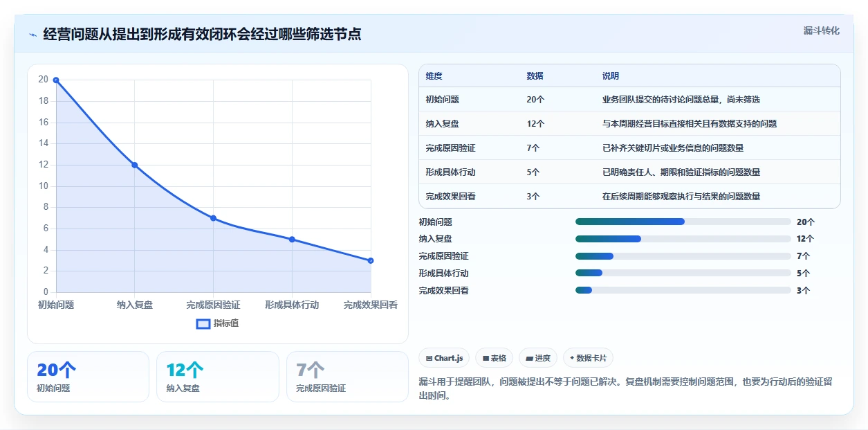Click description 业务团队提交的待讨论问题总量，尚未筛选
This screenshot has height=430, width=868.
(x=681, y=100)
